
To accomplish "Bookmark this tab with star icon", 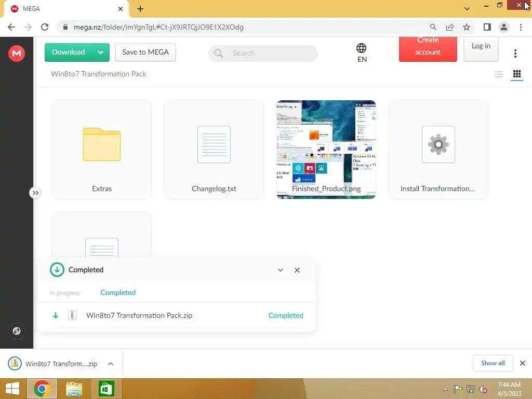I will (x=467, y=27).
